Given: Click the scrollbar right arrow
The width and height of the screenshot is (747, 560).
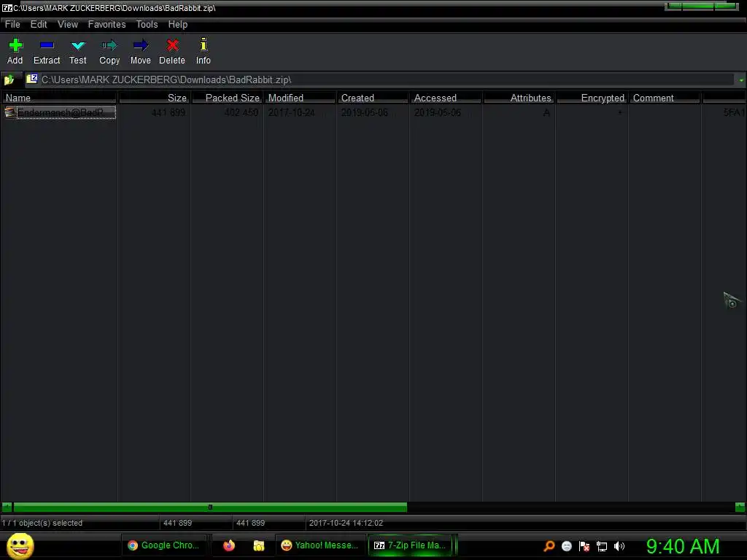Looking at the screenshot, I should tap(740, 507).
